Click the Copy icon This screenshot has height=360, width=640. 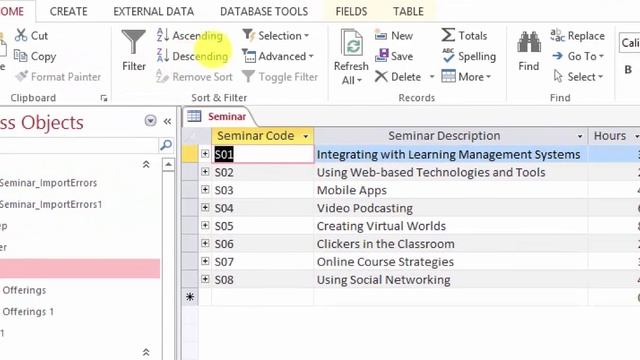pyautogui.click(x=20, y=56)
